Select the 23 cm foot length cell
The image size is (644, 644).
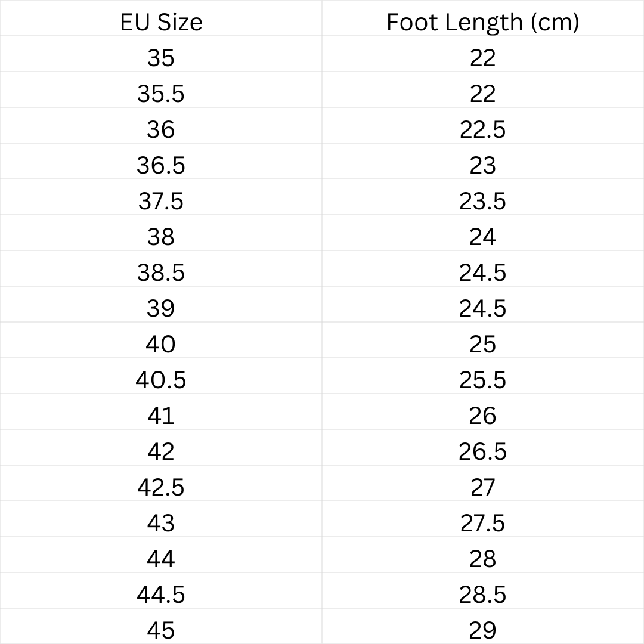point(482,165)
